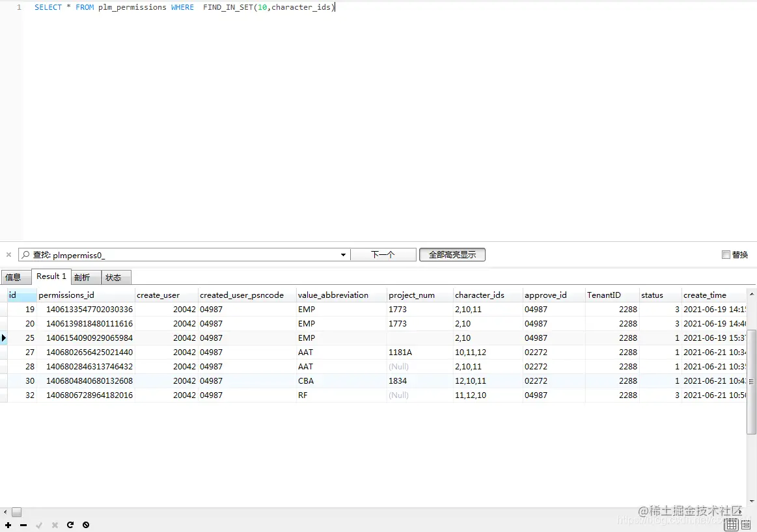
Task: Click the id cell 32
Action: [22, 395]
